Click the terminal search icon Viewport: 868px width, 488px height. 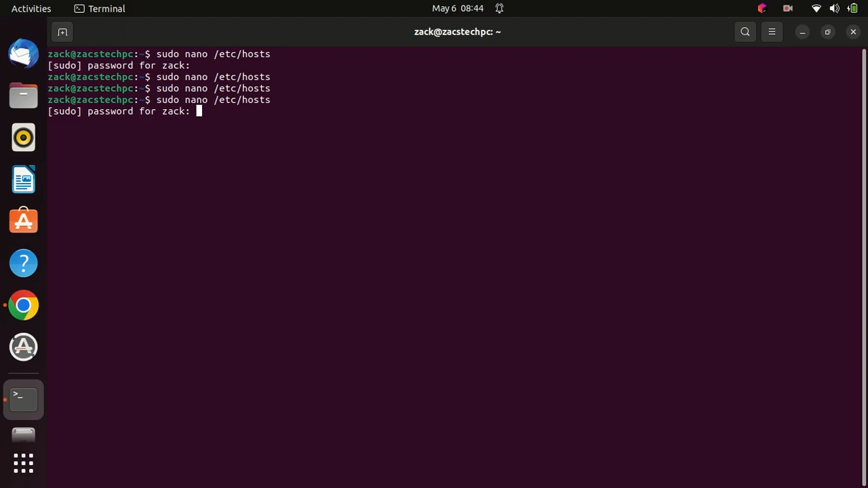pyautogui.click(x=745, y=32)
